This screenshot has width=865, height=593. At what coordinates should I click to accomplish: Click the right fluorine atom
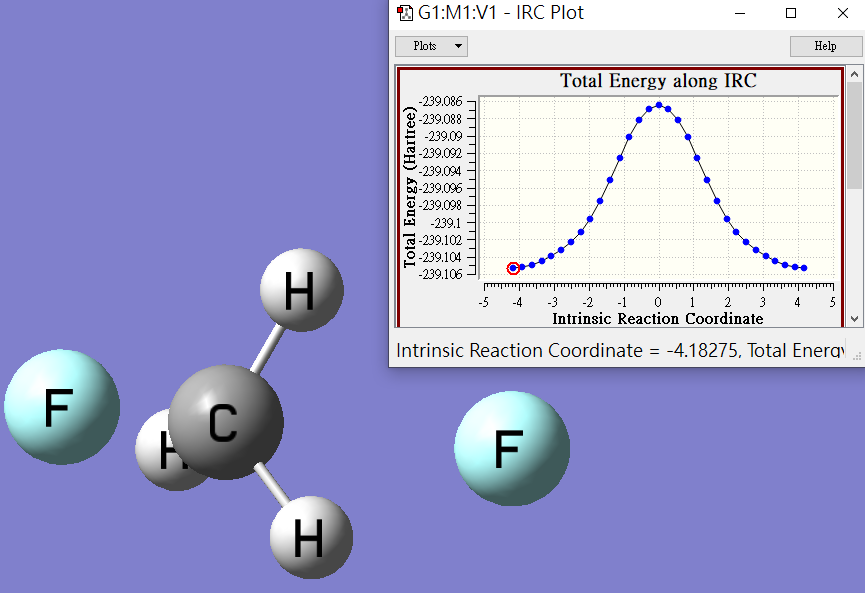coord(512,448)
